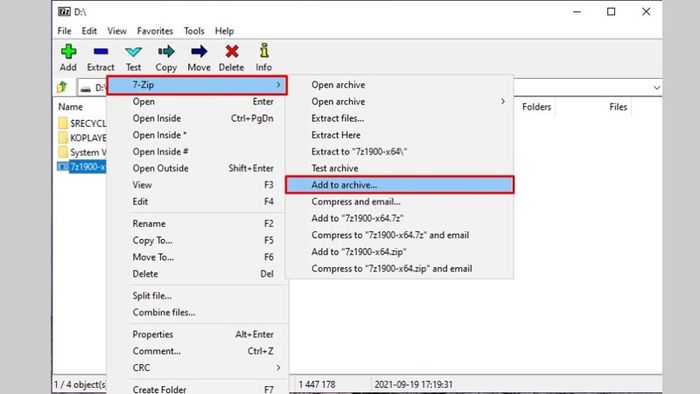Click the Folders column header
The image size is (700, 394).
(537, 107)
